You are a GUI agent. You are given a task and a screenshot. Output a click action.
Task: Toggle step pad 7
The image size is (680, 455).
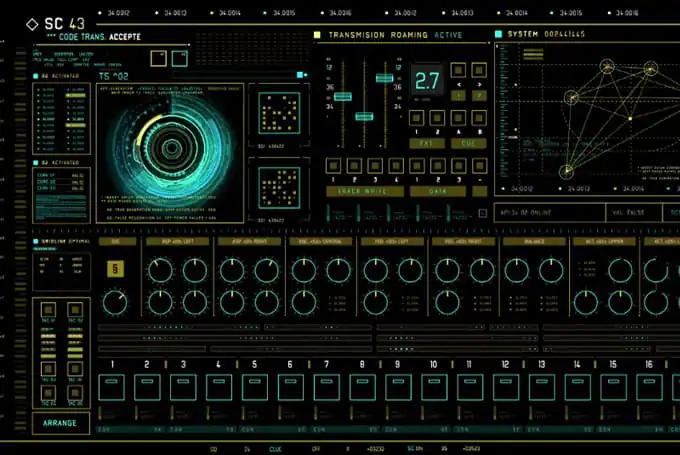[327, 387]
